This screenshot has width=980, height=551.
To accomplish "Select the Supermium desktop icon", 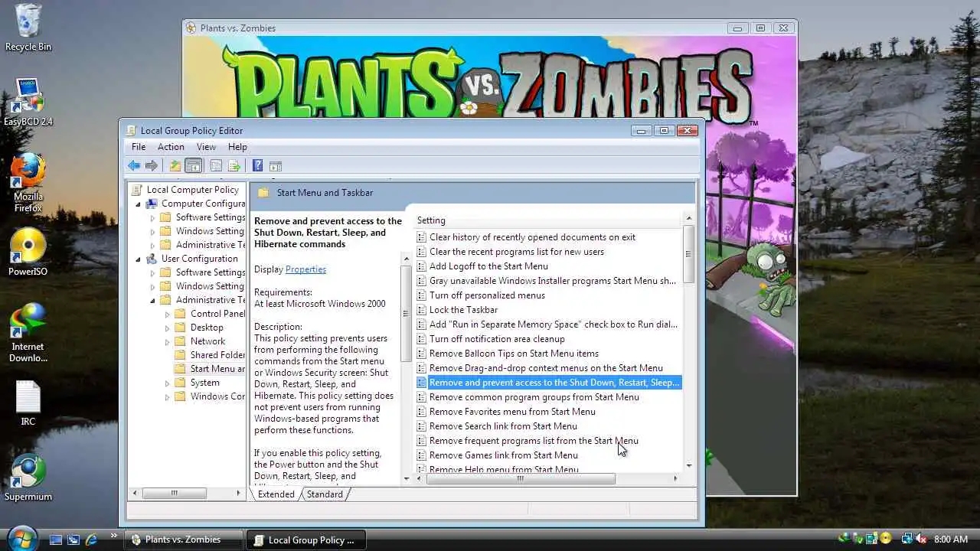I will [x=28, y=478].
